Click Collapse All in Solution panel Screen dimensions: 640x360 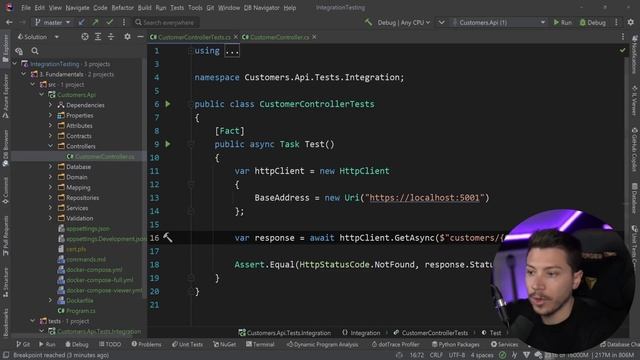coord(111,37)
